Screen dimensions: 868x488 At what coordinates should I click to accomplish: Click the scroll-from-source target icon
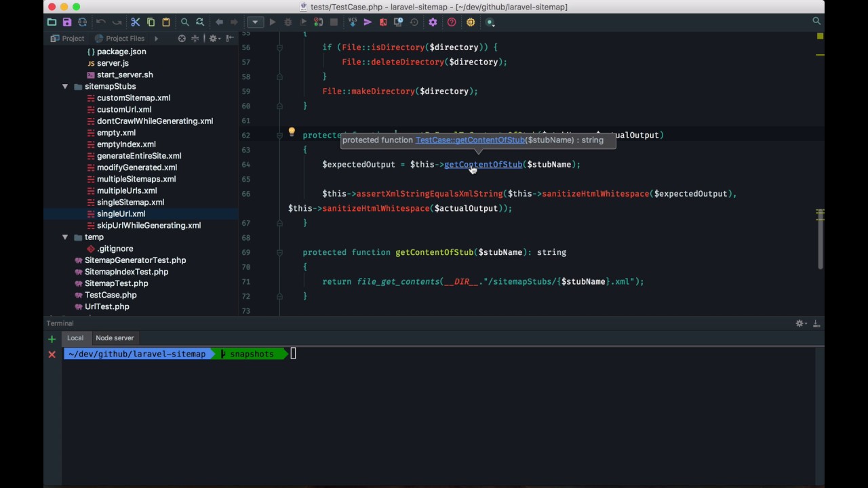[x=182, y=39]
